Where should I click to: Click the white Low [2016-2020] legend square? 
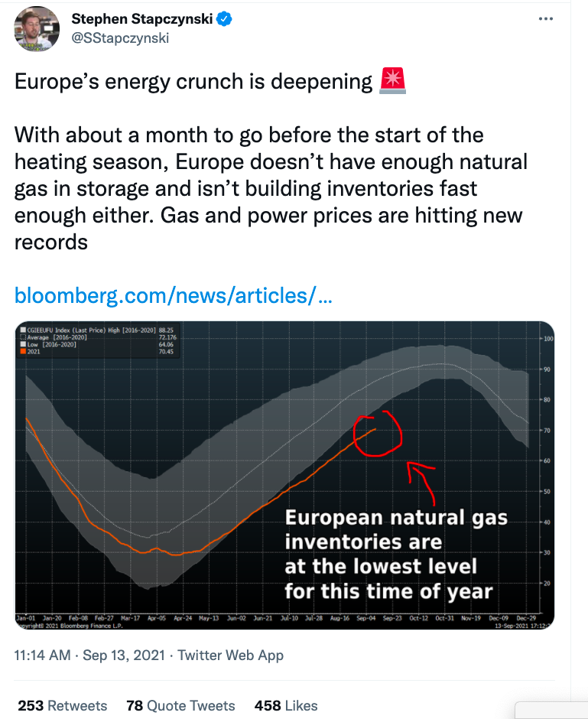tap(22, 344)
